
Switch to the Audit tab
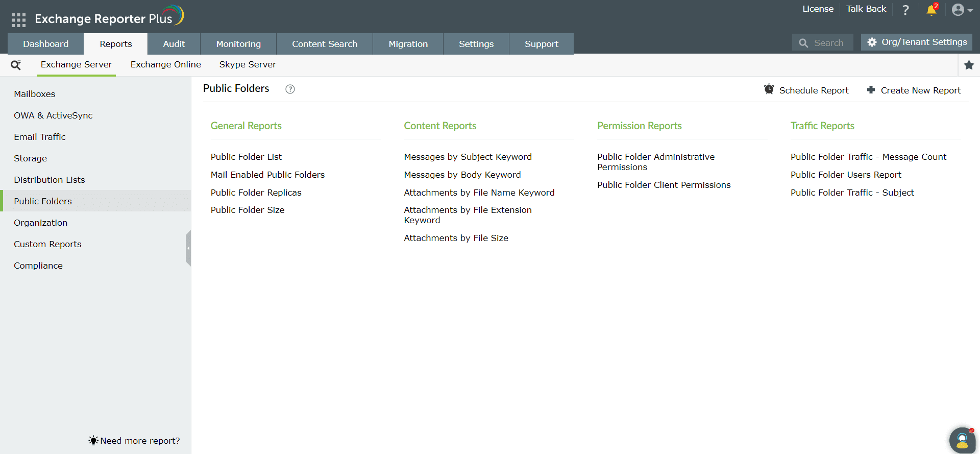coord(174,44)
